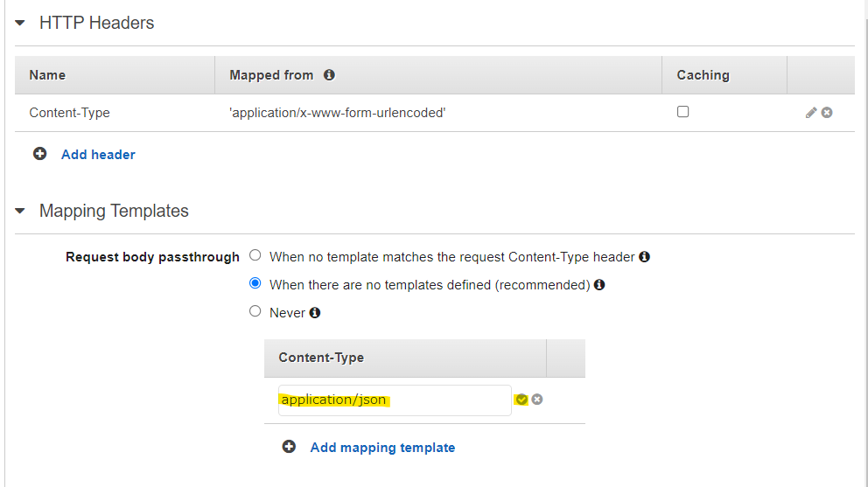Click the info icon next to Never option

(315, 312)
